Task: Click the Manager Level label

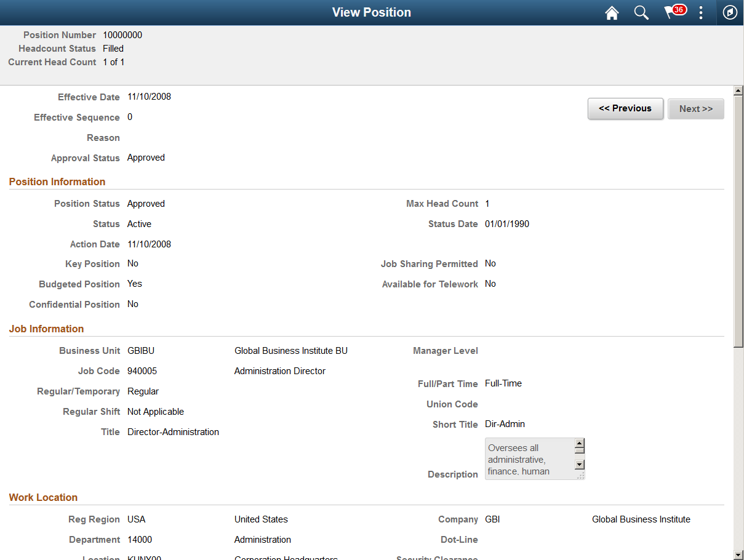Action: click(446, 351)
